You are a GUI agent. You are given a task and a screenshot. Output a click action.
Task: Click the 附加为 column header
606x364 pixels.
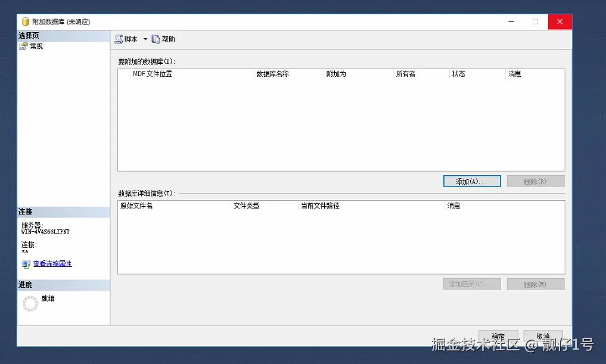pos(358,74)
